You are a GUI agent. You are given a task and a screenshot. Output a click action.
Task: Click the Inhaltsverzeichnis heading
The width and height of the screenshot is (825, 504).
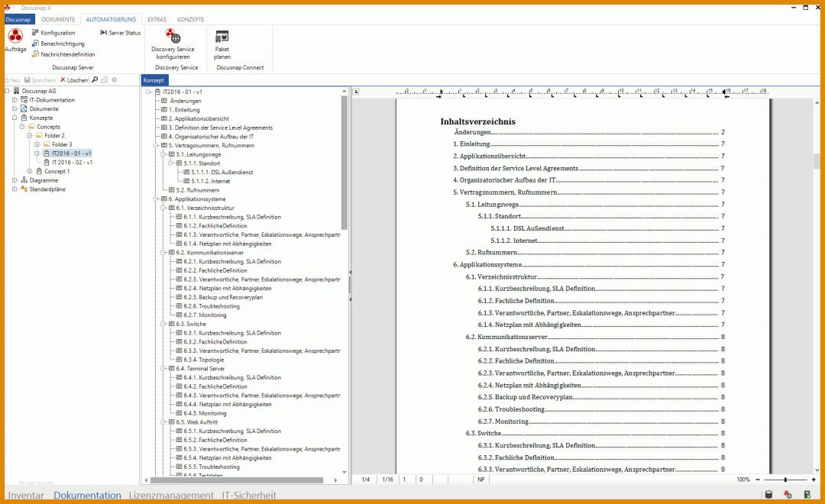click(x=477, y=121)
